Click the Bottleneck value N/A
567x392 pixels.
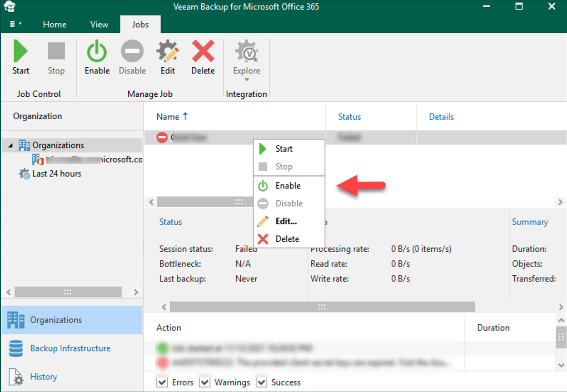pos(243,264)
